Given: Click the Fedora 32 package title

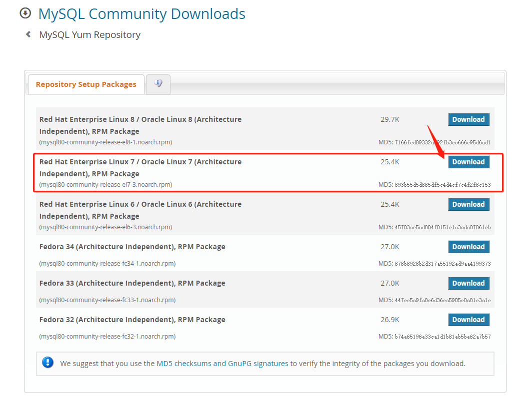Looking at the screenshot, I should (x=132, y=320).
